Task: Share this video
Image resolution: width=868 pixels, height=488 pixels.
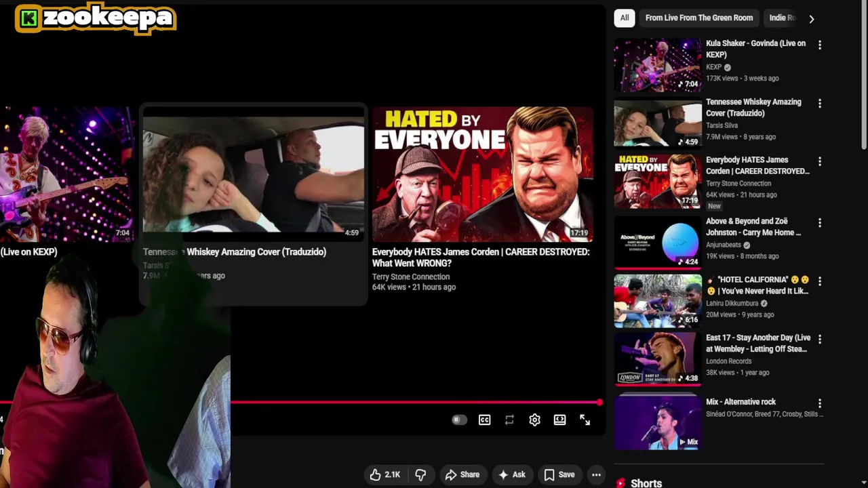Action: [x=462, y=475]
